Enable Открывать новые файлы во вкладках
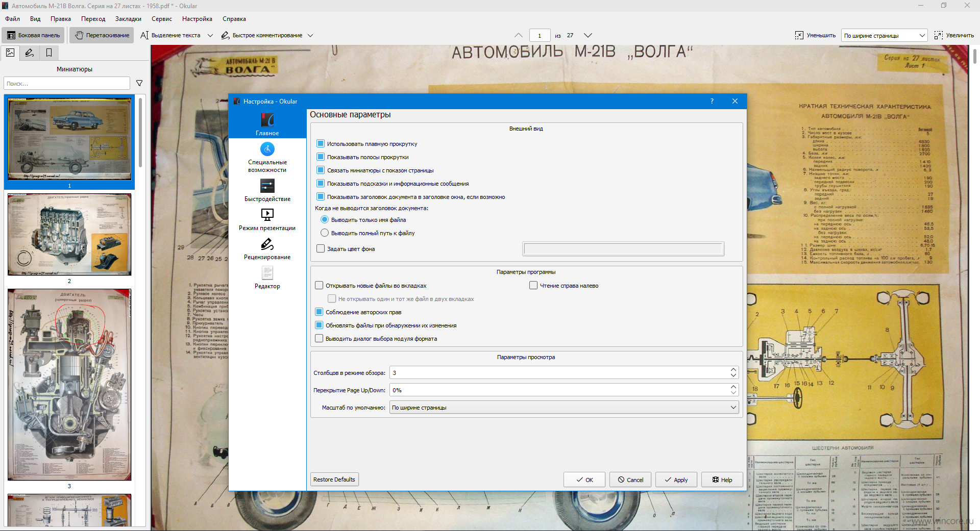The image size is (980, 531). pos(319,286)
